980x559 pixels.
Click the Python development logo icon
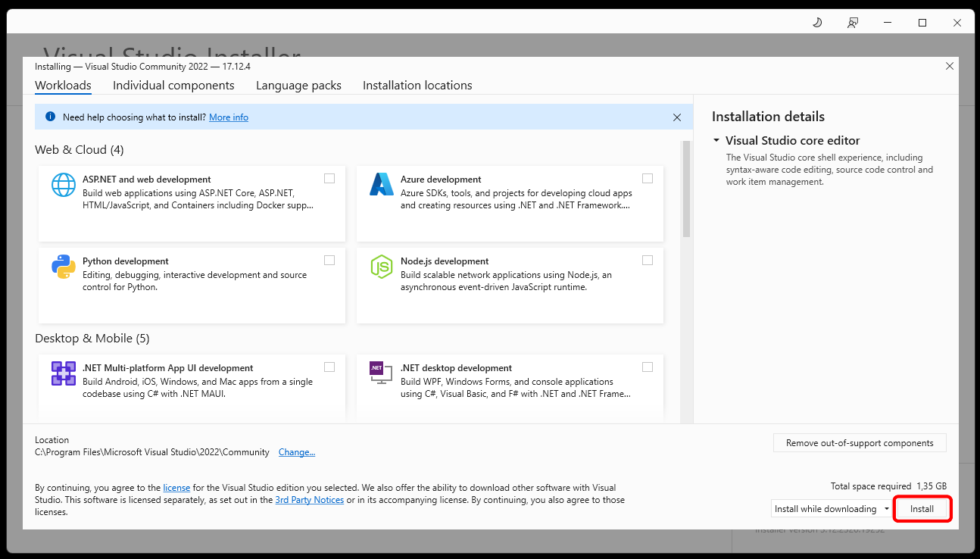tap(64, 267)
